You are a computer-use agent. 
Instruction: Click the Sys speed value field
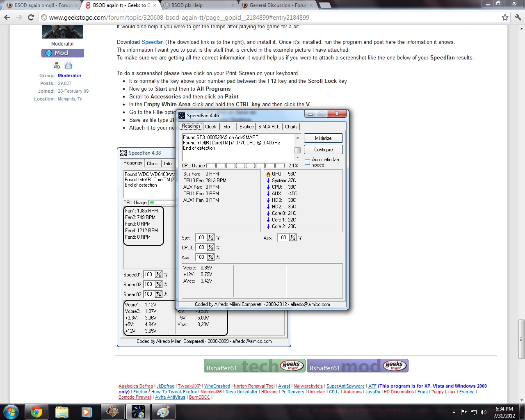pyautogui.click(x=201, y=237)
